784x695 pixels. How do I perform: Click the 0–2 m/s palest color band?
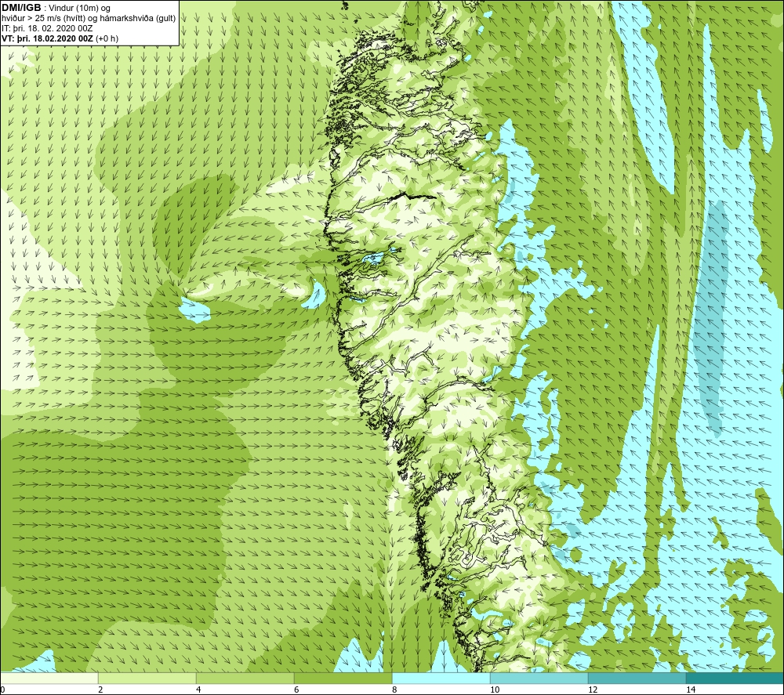coord(49,678)
